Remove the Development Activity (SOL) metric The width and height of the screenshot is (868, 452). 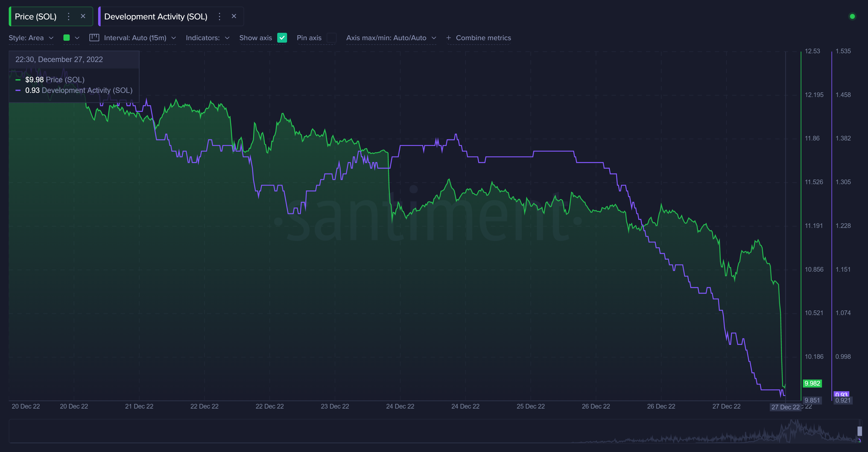coord(234,16)
